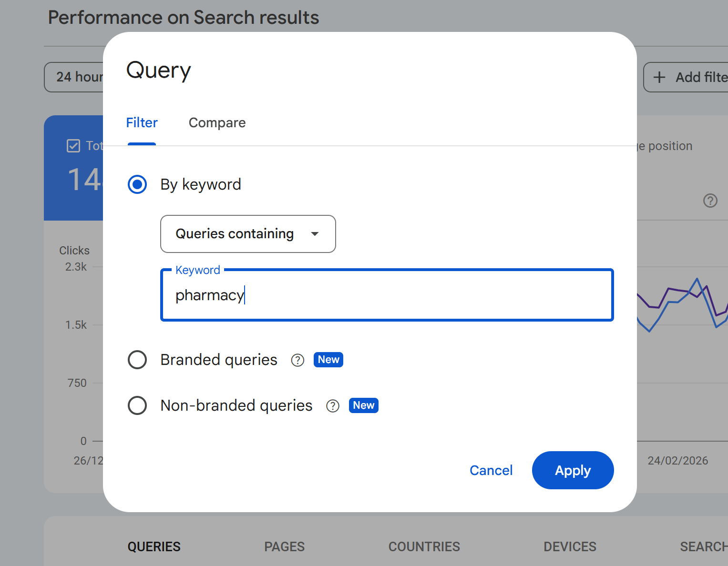The image size is (728, 566).
Task: Open the Queries containing dropdown
Action: tap(235, 234)
